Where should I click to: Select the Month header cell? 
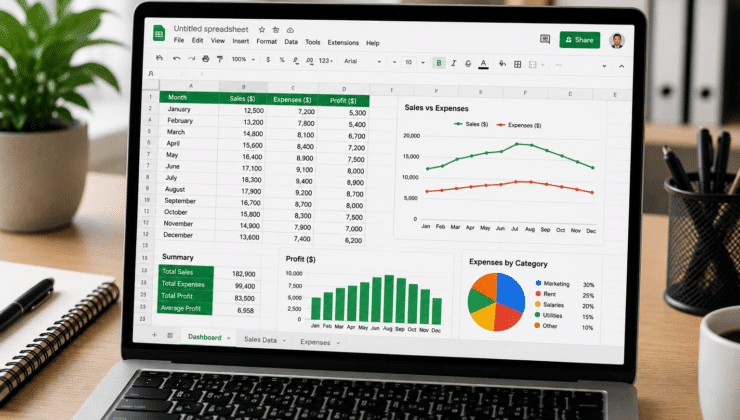[x=189, y=97]
